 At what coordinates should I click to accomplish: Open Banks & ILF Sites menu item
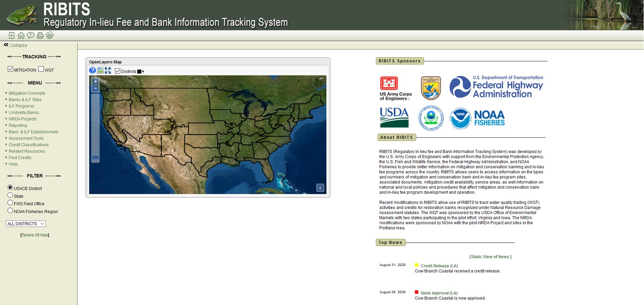[x=25, y=100]
